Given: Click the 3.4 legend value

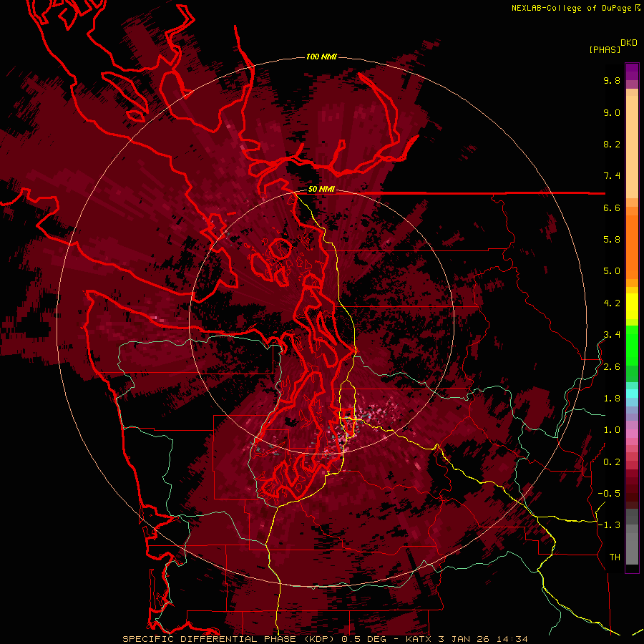Looking at the screenshot, I should tap(612, 335).
